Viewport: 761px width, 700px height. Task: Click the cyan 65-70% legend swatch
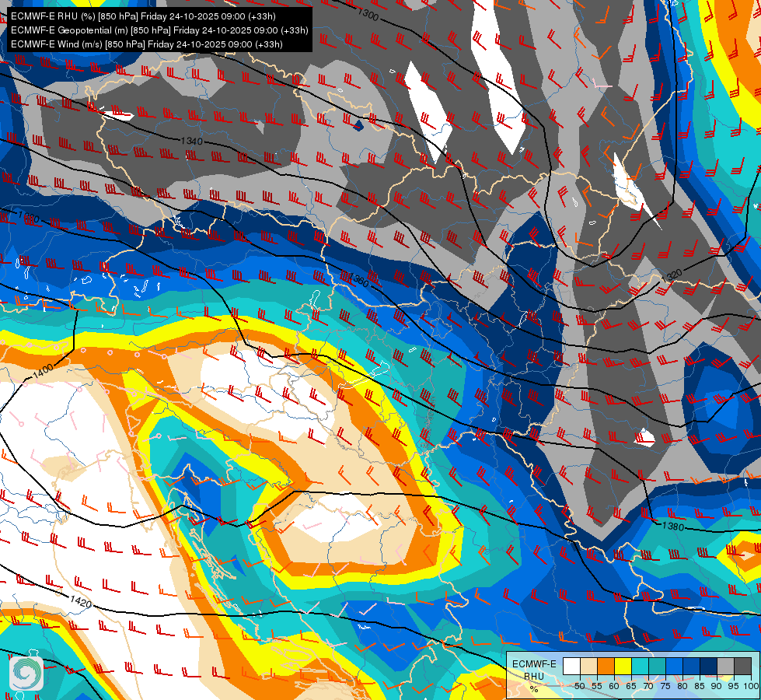coord(641,667)
